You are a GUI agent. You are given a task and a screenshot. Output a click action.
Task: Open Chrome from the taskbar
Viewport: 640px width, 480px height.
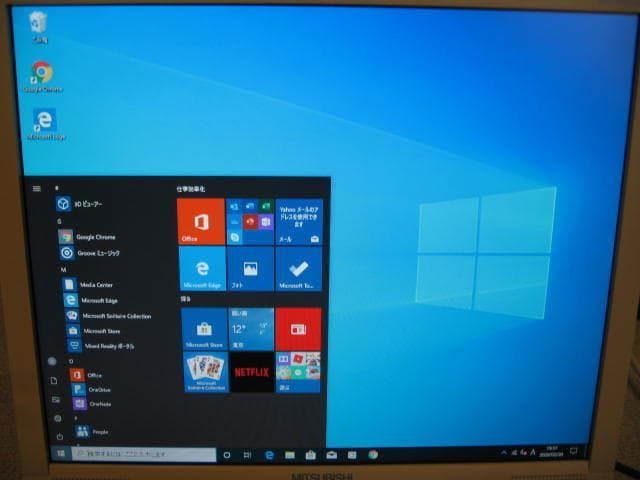[x=373, y=455]
